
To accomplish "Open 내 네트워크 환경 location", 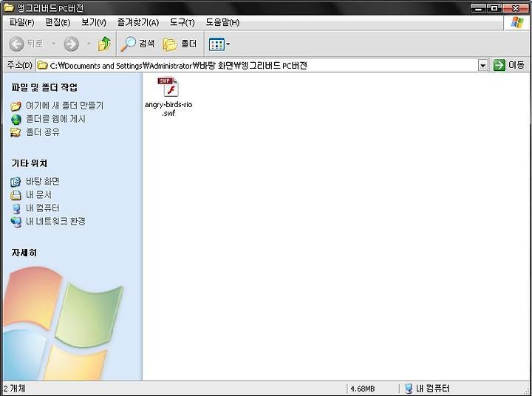I will (x=55, y=221).
